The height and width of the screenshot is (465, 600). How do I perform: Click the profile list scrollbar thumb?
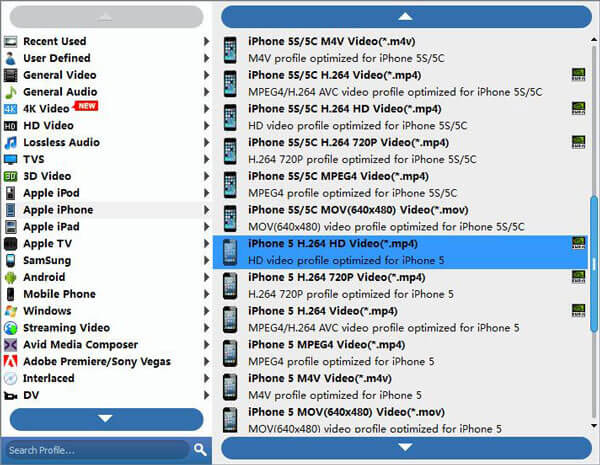coord(594,264)
